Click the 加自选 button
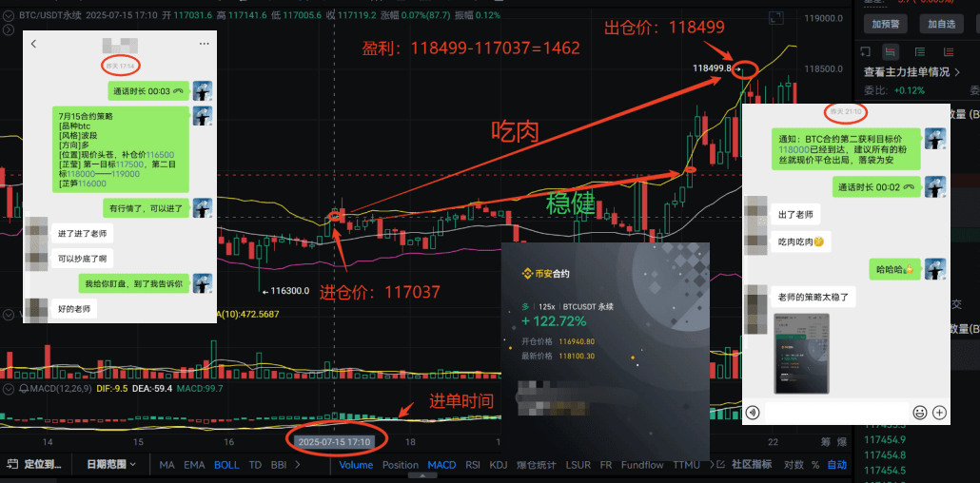Image resolution: width=980 pixels, height=483 pixels. [x=941, y=25]
